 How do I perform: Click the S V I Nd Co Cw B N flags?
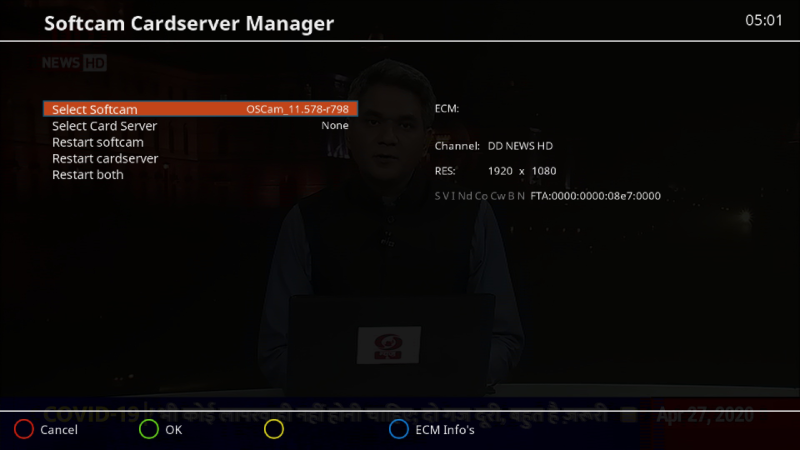pyautogui.click(x=480, y=196)
